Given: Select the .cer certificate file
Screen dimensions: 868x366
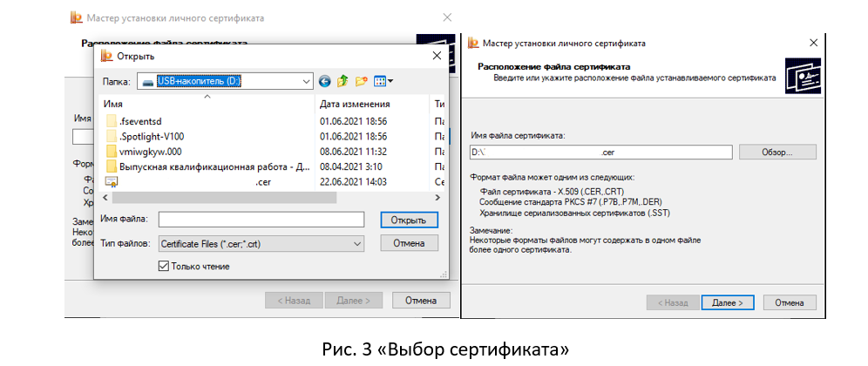Looking at the screenshot, I should pos(263,181).
